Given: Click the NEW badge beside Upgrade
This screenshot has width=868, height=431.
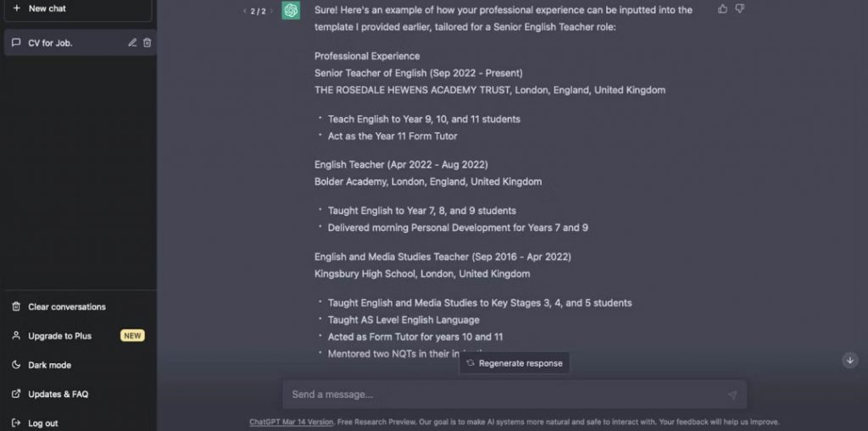Looking at the screenshot, I should pyautogui.click(x=132, y=336).
